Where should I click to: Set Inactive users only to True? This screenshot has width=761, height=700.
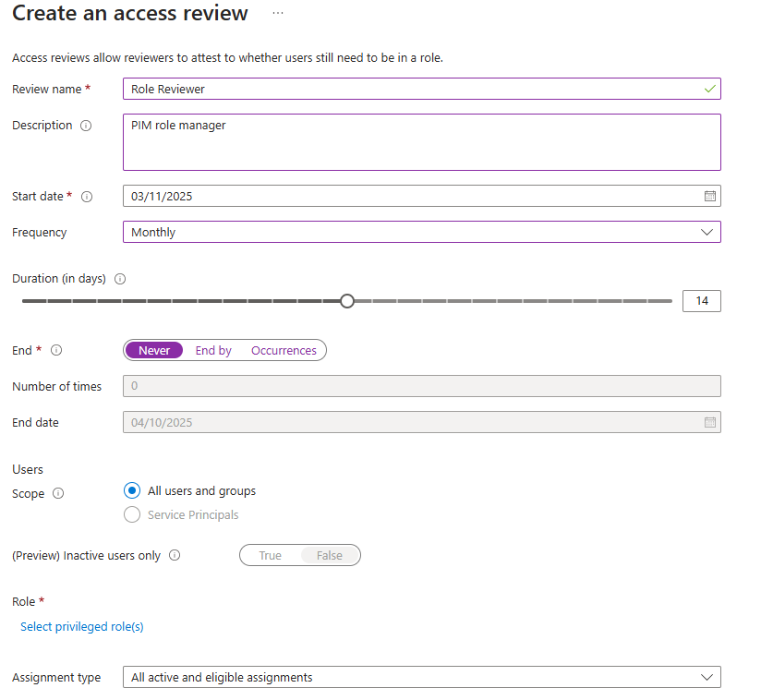pos(270,555)
